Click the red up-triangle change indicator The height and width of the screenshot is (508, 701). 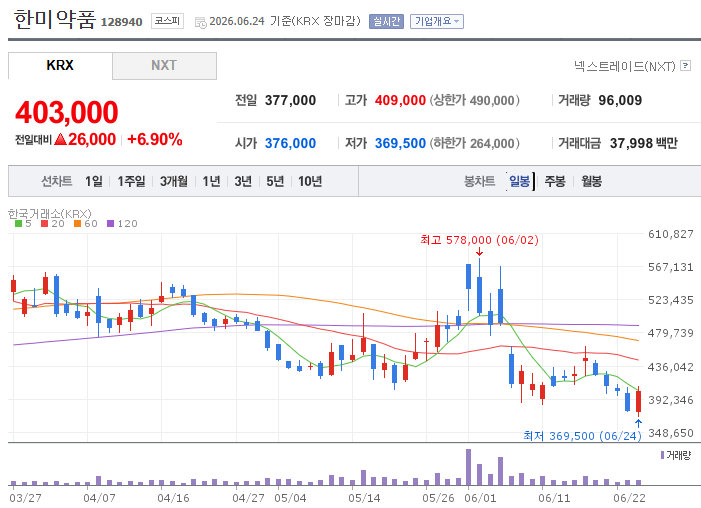(60, 140)
